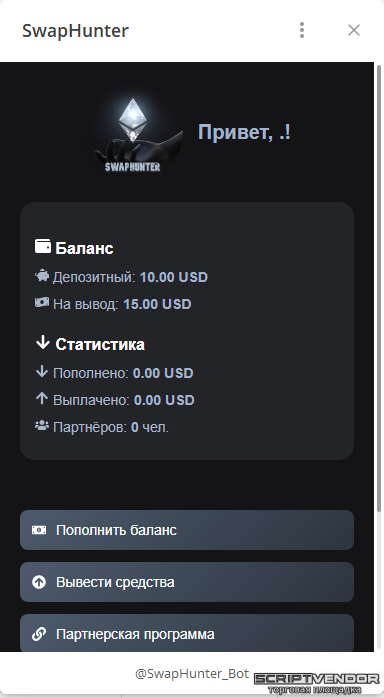The width and height of the screenshot is (384, 698).
Task: Click the Привет greeting heading
Action: coord(244,132)
